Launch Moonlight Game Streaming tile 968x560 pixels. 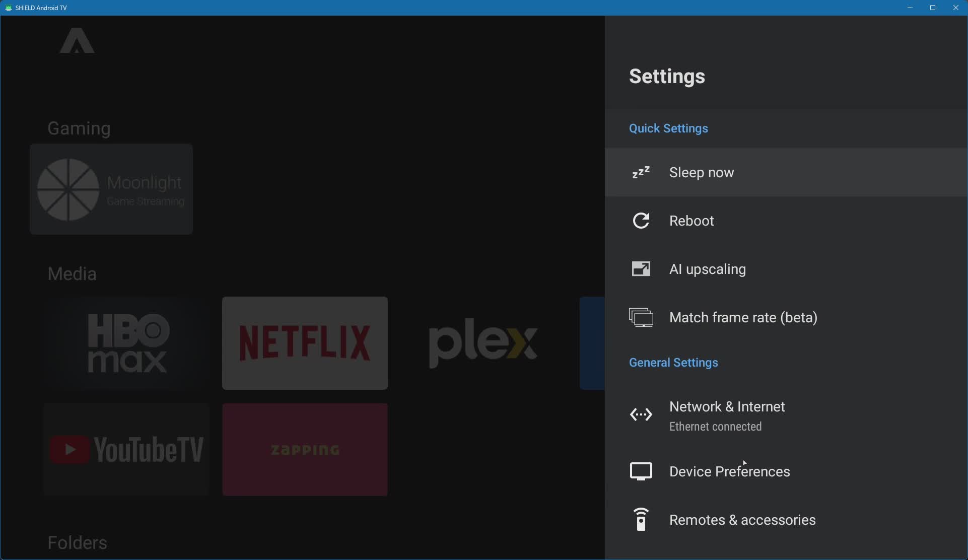tap(111, 189)
